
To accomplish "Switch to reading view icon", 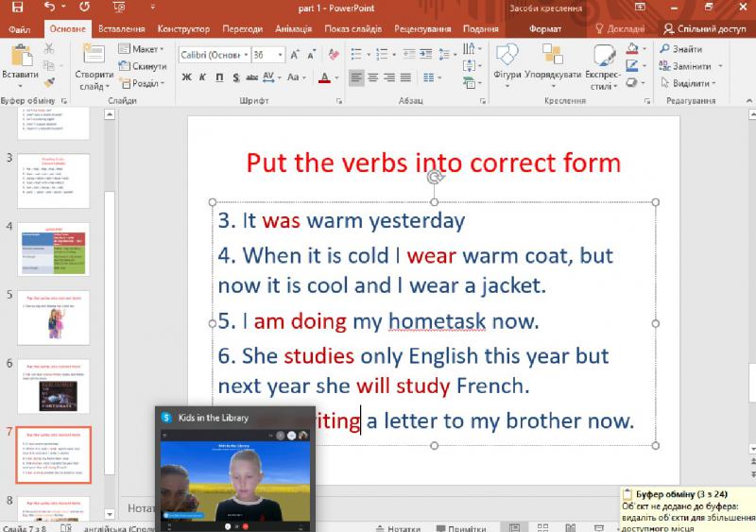I will tap(571, 527).
